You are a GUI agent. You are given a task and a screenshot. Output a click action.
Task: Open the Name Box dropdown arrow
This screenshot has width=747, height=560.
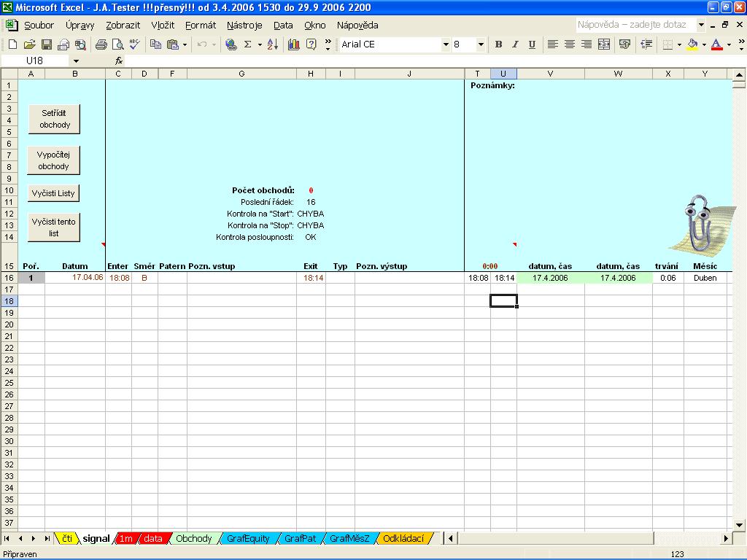pyautogui.click(x=76, y=61)
